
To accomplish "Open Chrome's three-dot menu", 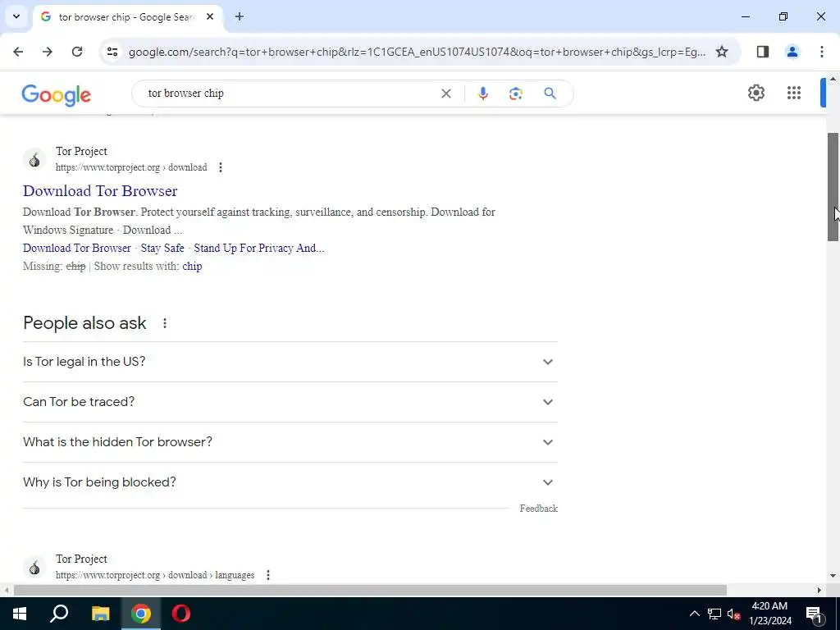I will tap(821, 52).
